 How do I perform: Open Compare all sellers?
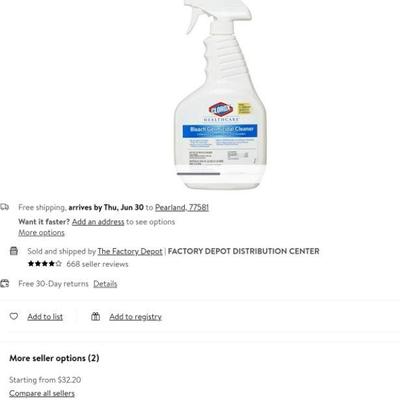42,393
